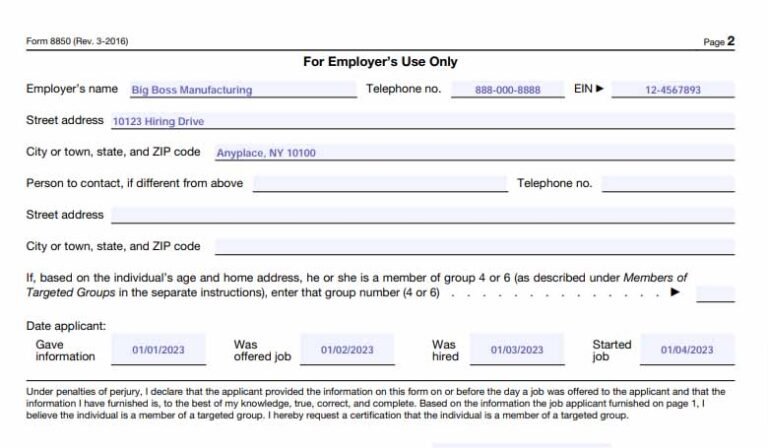Click the Was offered job date field
The width and height of the screenshot is (768, 448).
(347, 350)
